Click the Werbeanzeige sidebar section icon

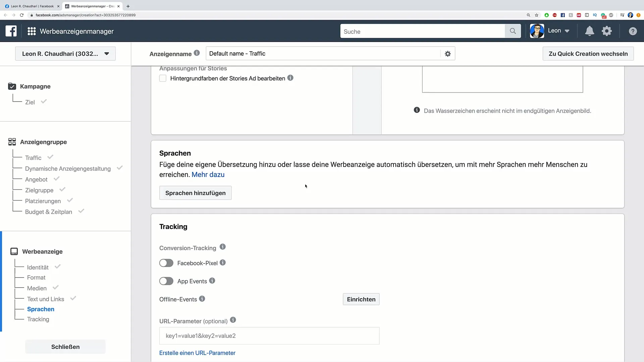pyautogui.click(x=14, y=251)
